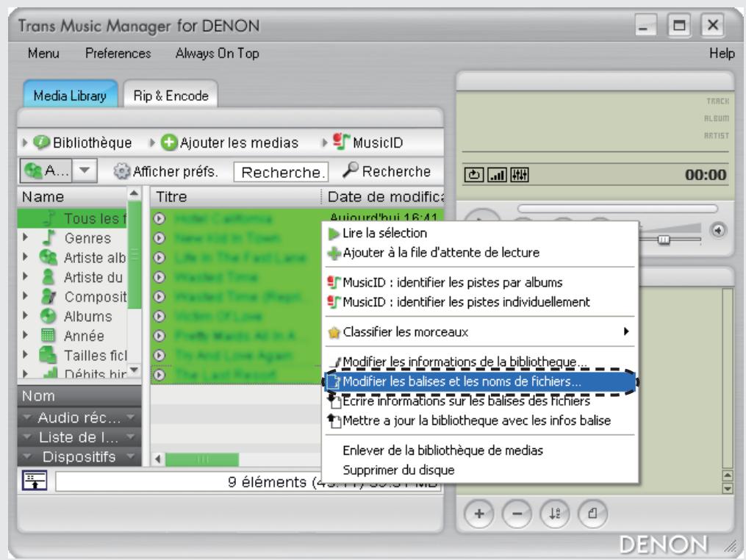Screen dimensions: 746x560
Task: Click the plus button under the playlist
Action: point(478,514)
